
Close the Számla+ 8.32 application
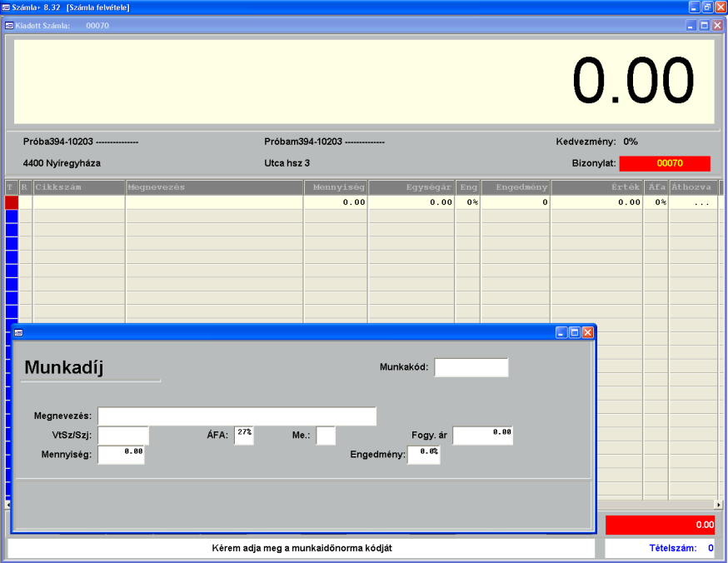[x=721, y=7]
